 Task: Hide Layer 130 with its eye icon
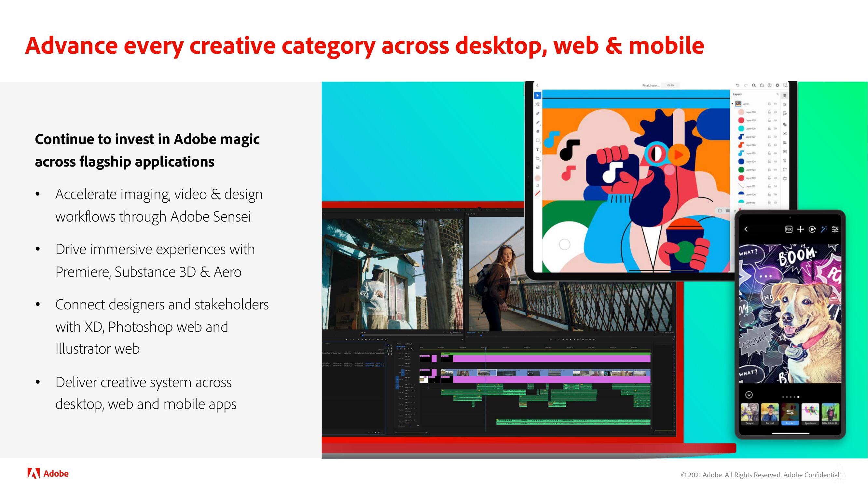coord(775,112)
